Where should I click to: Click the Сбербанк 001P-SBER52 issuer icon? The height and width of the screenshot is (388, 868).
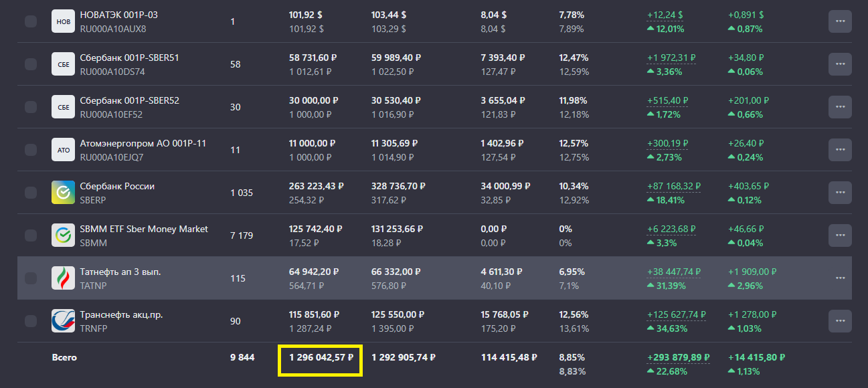(64, 107)
